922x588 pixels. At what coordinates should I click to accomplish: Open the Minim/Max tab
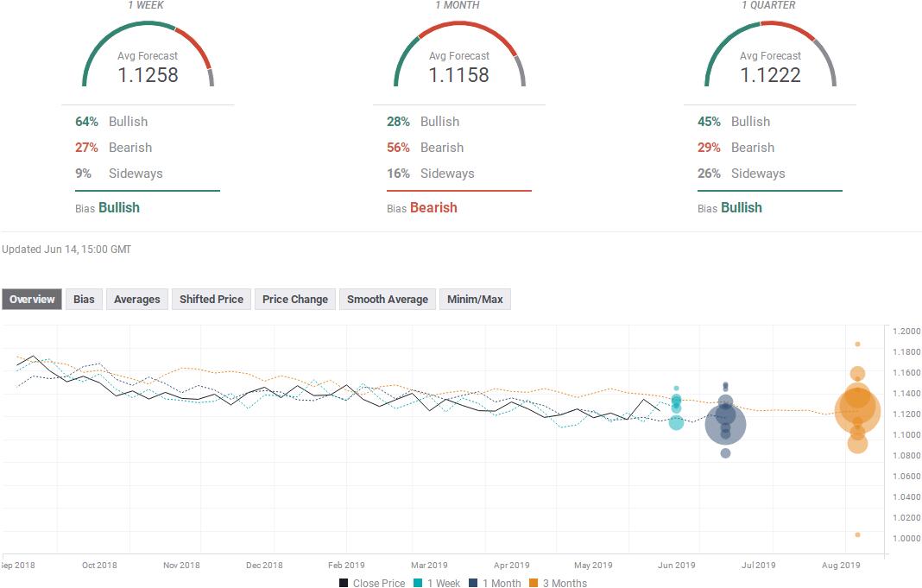pyautogui.click(x=475, y=300)
